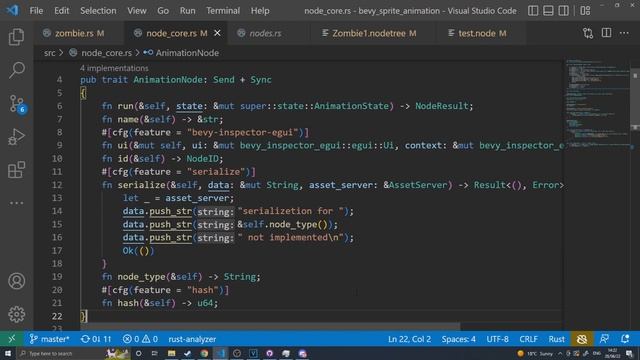Show additional views via the ellipsis icon

(x=16, y=203)
